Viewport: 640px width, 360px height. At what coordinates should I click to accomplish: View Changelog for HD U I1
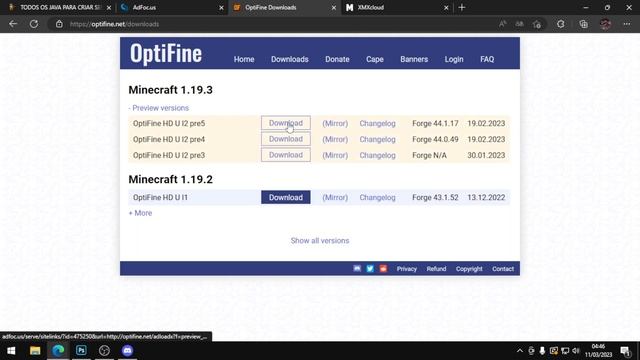(x=378, y=198)
